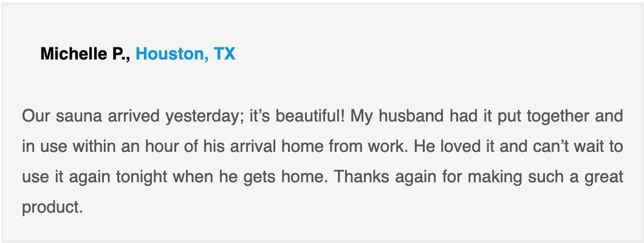The image size is (644, 243).
Task: Click the word "sauna" in the review
Action: (x=79, y=116)
